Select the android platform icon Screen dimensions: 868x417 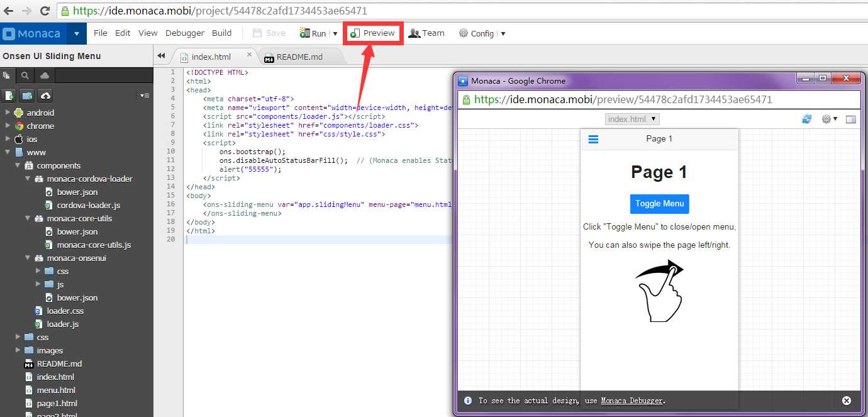pyautogui.click(x=19, y=113)
